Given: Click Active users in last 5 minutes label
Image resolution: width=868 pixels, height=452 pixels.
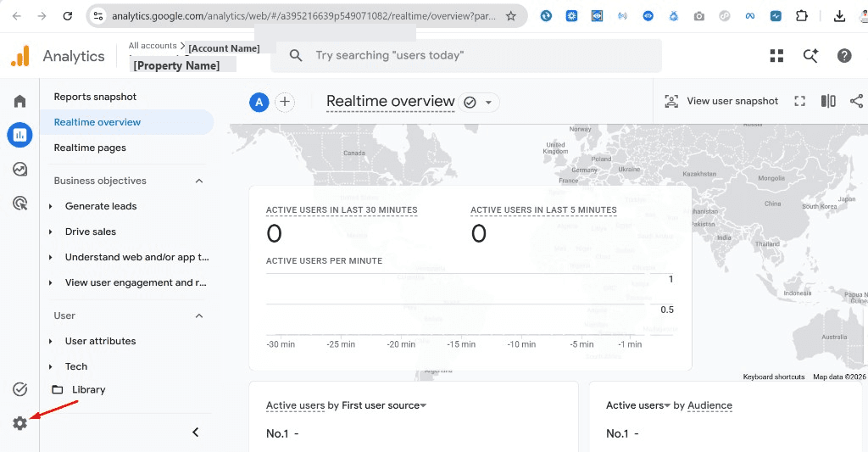Looking at the screenshot, I should (x=543, y=210).
